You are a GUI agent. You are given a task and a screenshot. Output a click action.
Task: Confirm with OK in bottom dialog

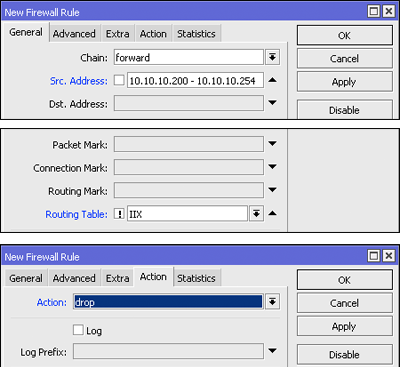[x=345, y=280]
